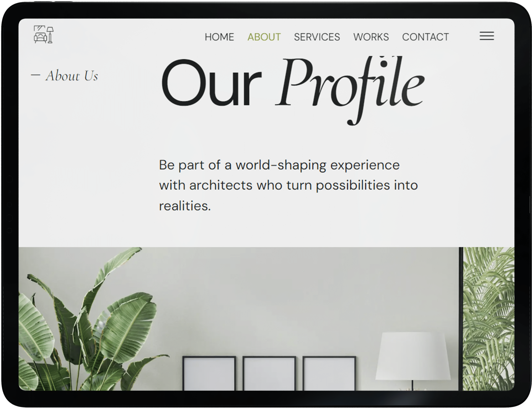Go to the HOME page
The image size is (532, 408).
point(219,37)
